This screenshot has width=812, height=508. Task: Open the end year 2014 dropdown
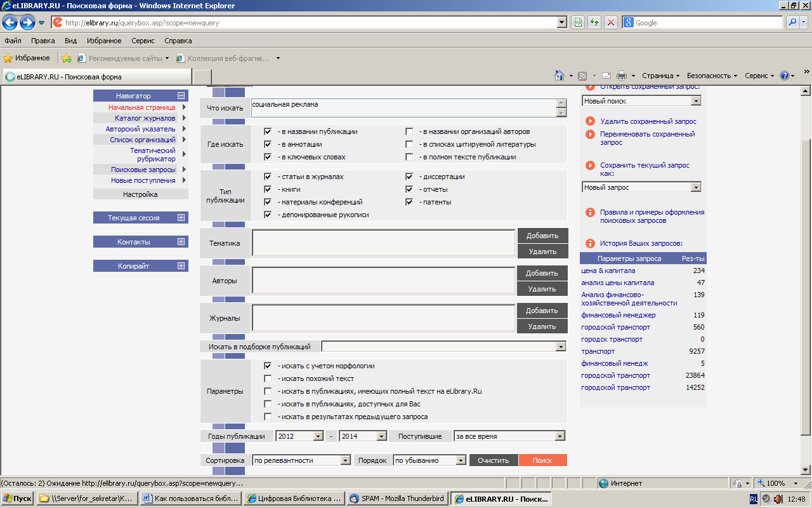[x=363, y=436]
